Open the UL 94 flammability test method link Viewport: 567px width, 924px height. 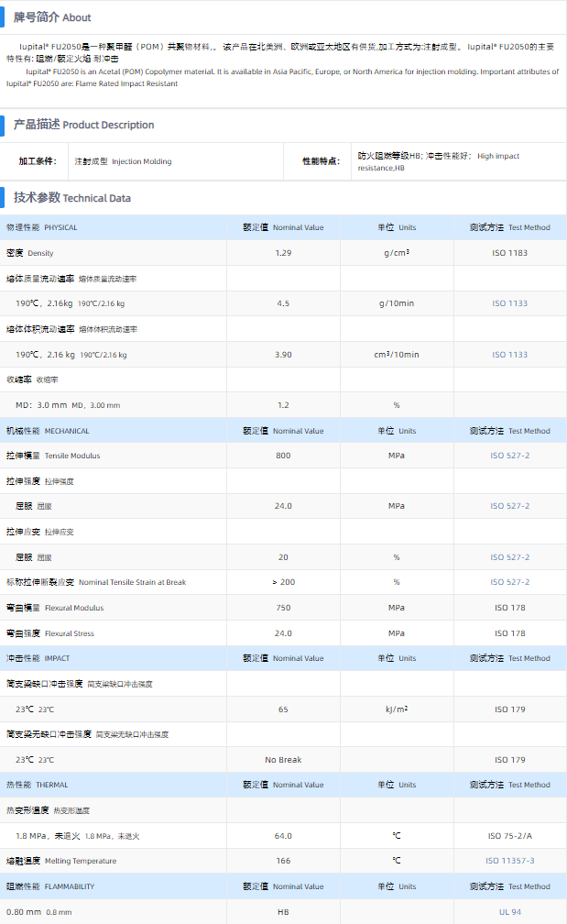[510, 912]
